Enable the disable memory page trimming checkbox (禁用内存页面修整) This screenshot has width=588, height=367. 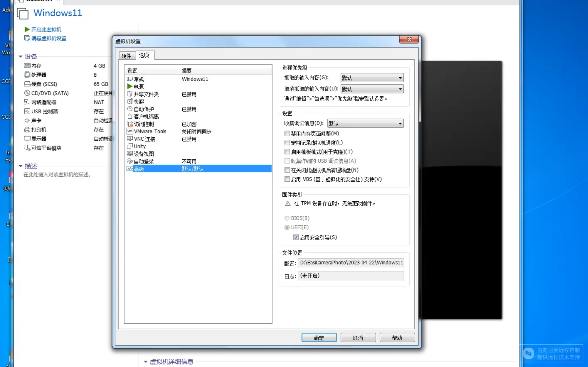(287, 133)
